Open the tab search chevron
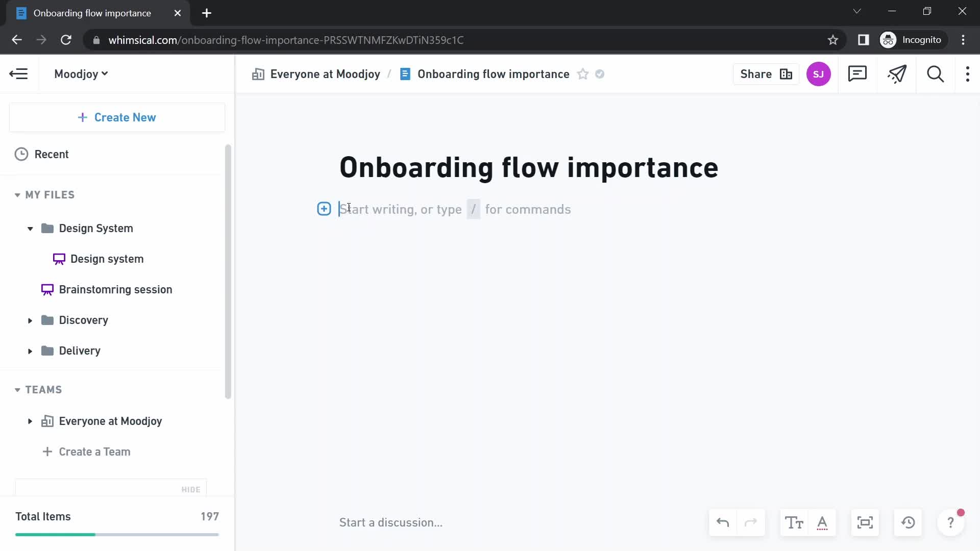The width and height of the screenshot is (980, 551). [857, 11]
